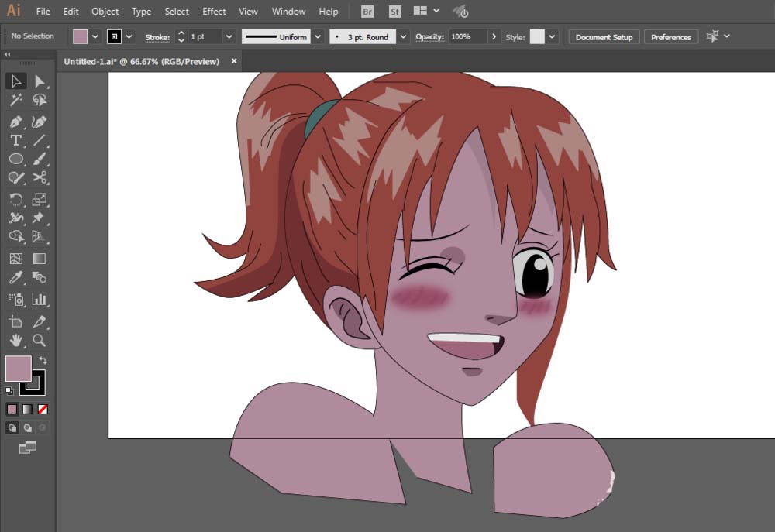Click the Stroke color box in the tools panel
Screen dimensions: 775x532
39,389
